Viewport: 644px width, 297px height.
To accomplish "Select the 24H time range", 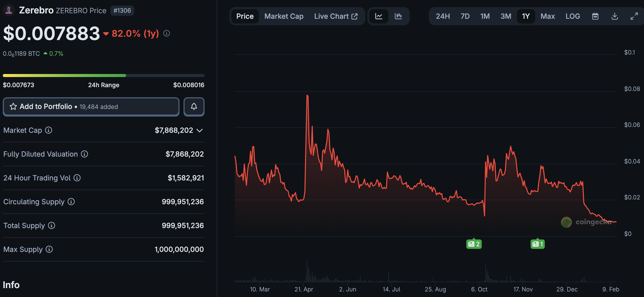I will 443,16.
